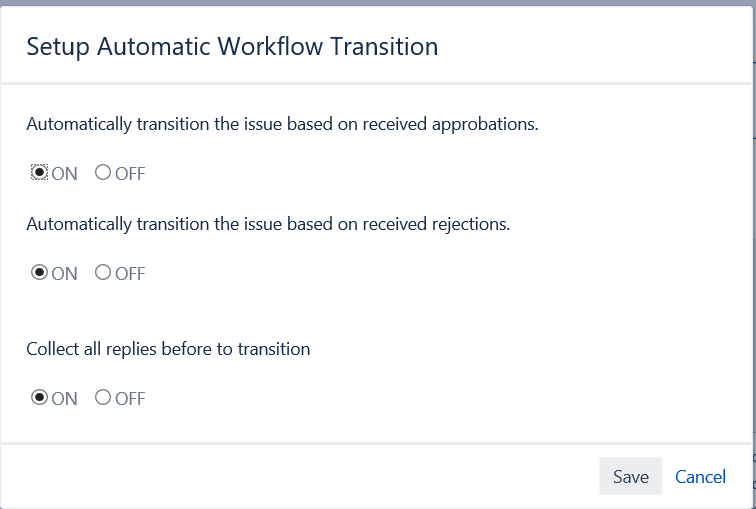Select OFF radio for received rejections
Viewport: 756px width, 509px height.
point(102,273)
